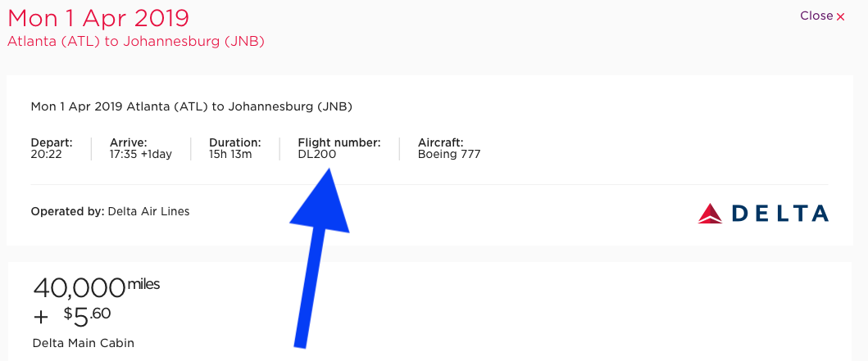
Task: Click the black flight summary line in card
Action: pos(191,106)
